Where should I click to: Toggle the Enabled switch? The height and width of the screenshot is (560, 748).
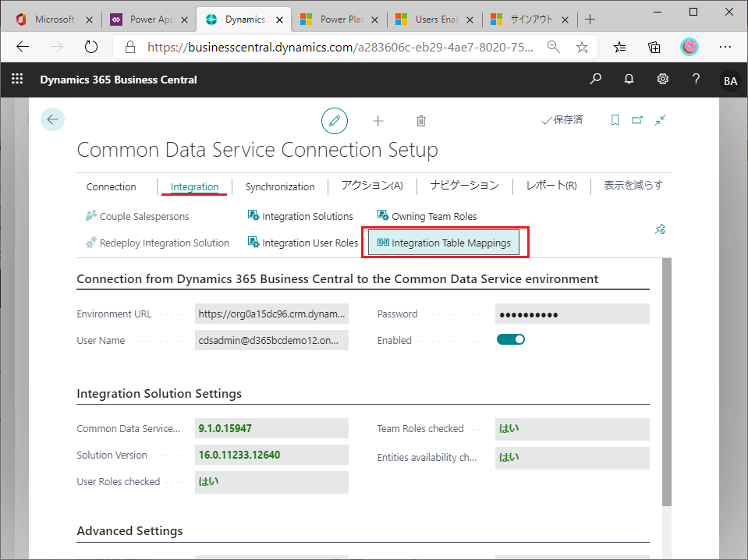[x=510, y=339]
